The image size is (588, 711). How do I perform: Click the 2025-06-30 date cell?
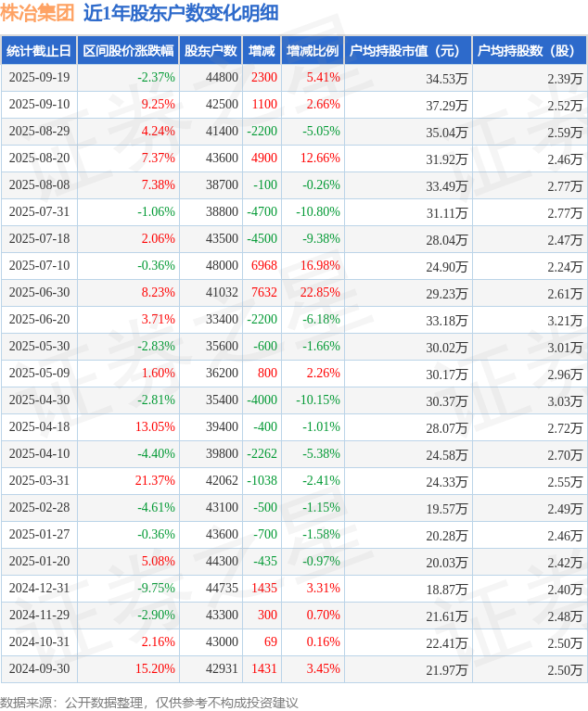[39, 293]
